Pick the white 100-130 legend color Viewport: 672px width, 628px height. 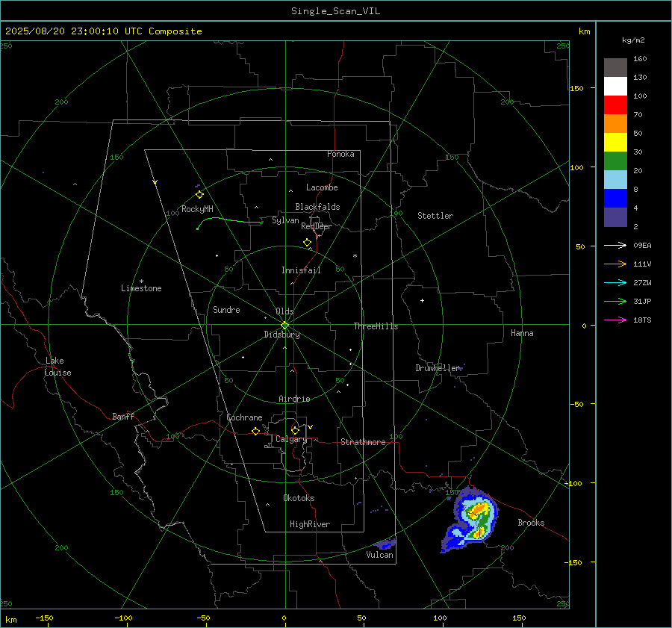click(x=615, y=87)
